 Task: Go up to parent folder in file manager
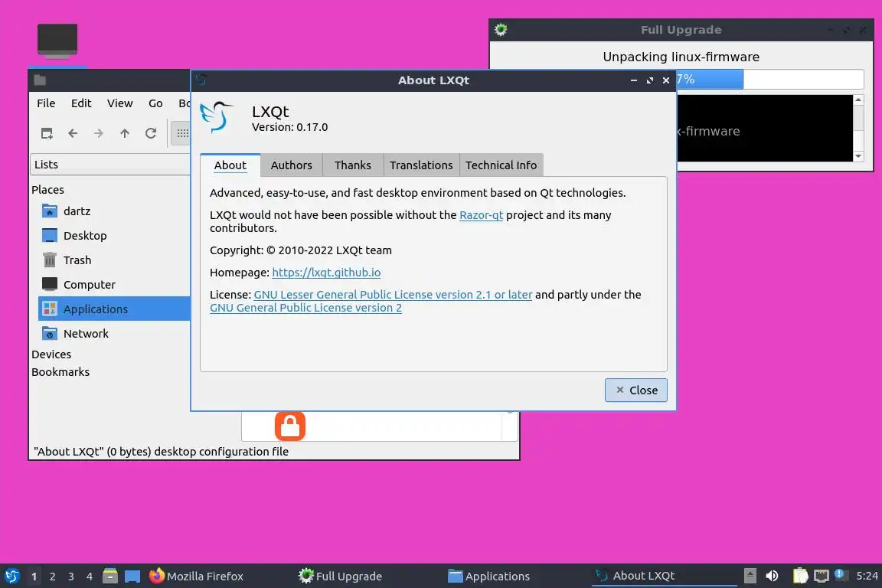pyautogui.click(x=124, y=133)
